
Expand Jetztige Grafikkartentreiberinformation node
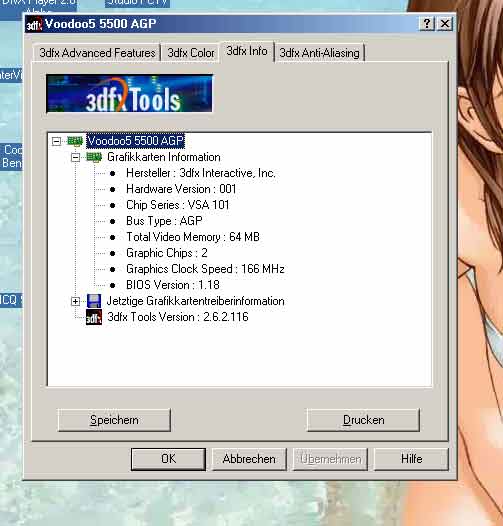(x=76, y=301)
